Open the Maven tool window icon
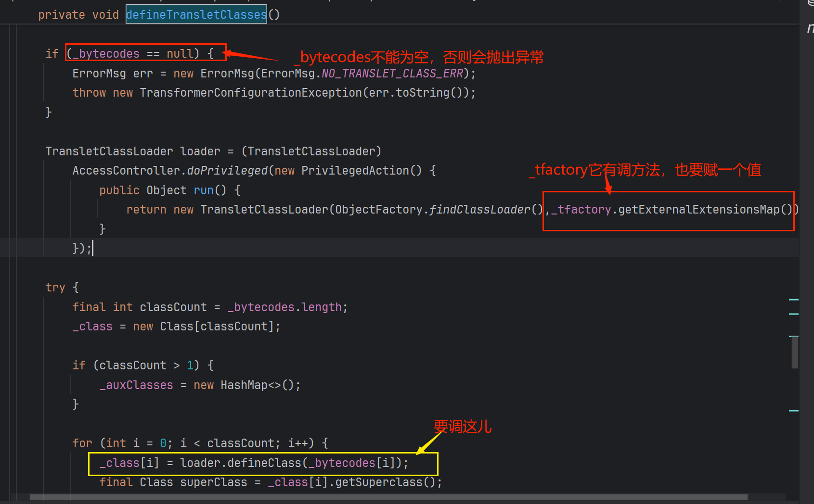Viewport: 814px width, 504px height. pyautogui.click(x=810, y=29)
